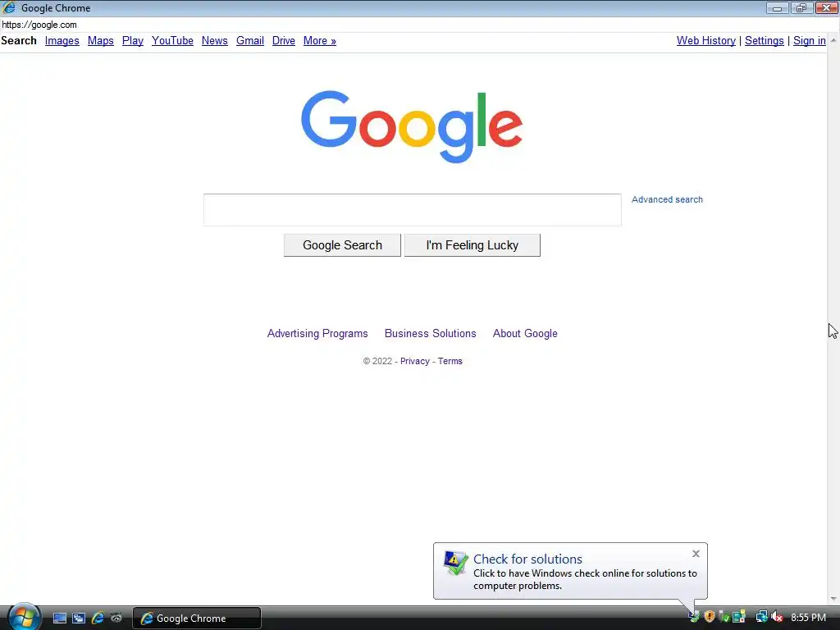
Task: Minimize the Google Chrome window
Action: 777,8
